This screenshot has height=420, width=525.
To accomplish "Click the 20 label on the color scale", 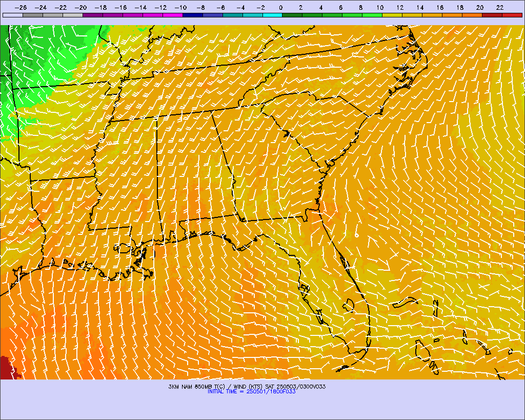I will [x=480, y=8].
